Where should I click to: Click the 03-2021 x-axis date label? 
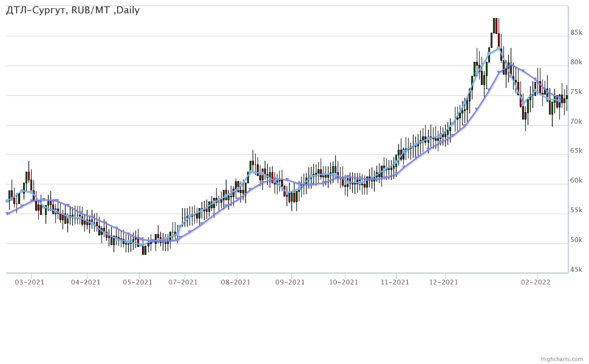point(29,282)
